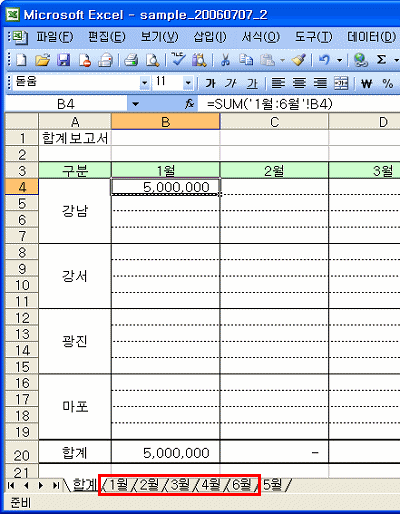Toggle italic formatting button
The width and height of the screenshot is (400, 514).
231,83
